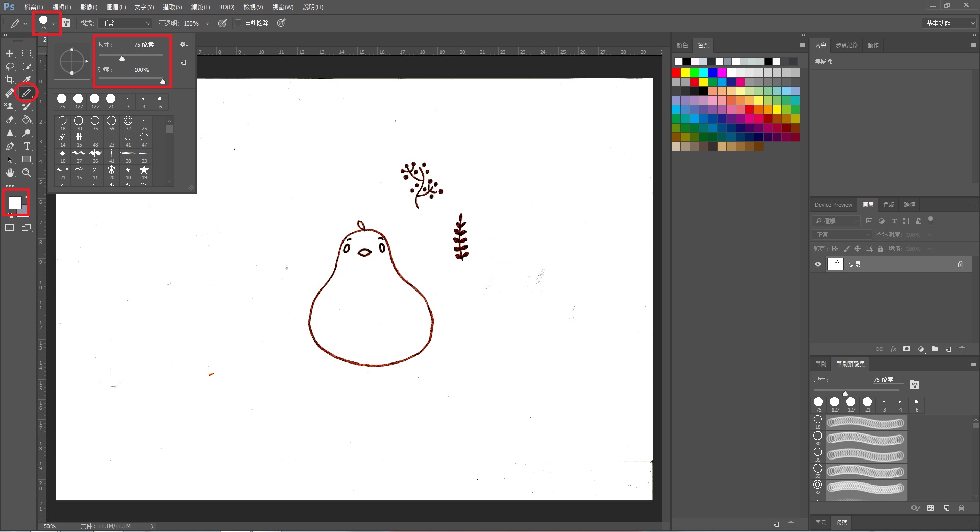The image size is (980, 532).
Task: Select the Hand tool
Action: pos(10,173)
